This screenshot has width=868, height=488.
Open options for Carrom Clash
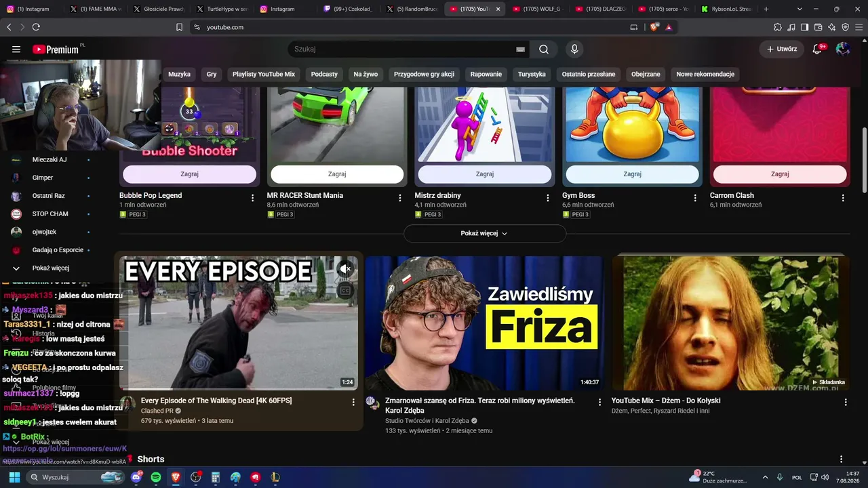[x=843, y=198]
